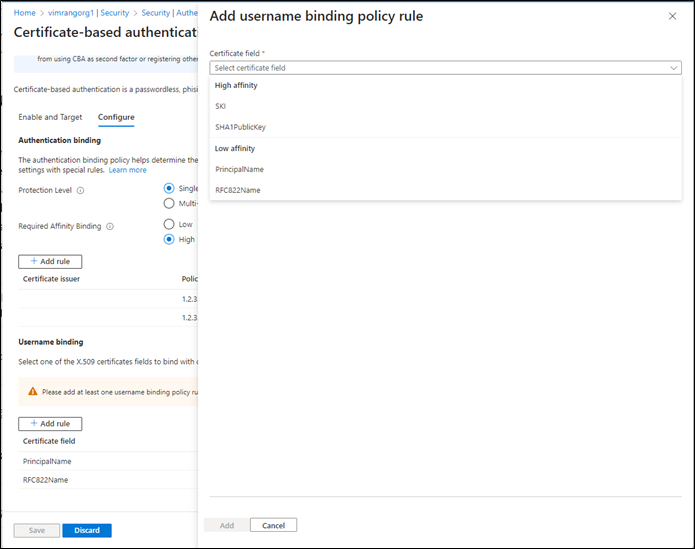The image size is (695, 549).
Task: Show the Required Affinity Binding info icon
Action: pyautogui.click(x=110, y=226)
